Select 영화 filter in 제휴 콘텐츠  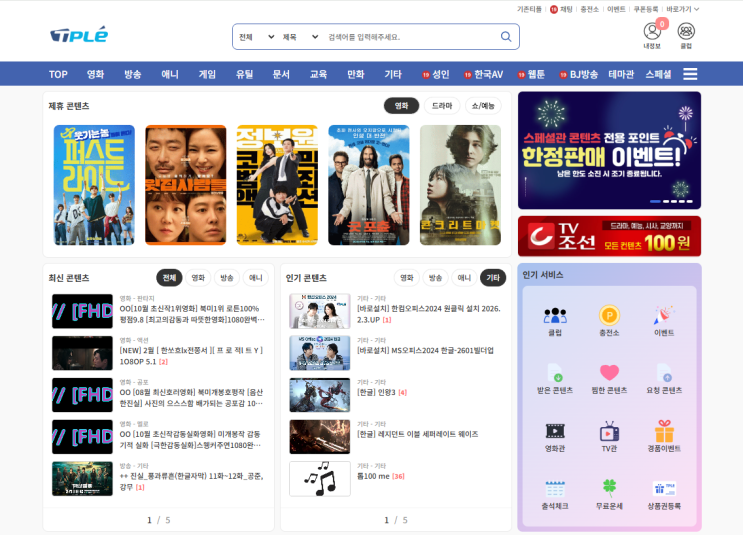click(401, 106)
